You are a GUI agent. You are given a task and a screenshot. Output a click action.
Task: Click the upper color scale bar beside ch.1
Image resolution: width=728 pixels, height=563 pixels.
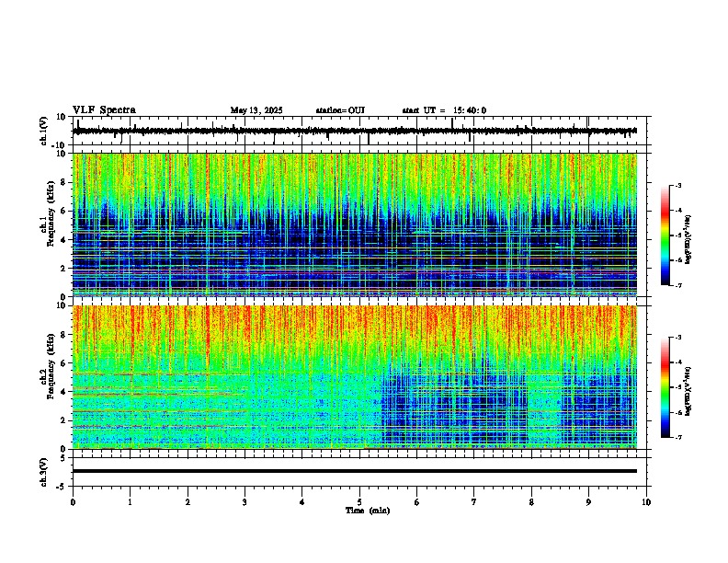pyautogui.click(x=665, y=236)
